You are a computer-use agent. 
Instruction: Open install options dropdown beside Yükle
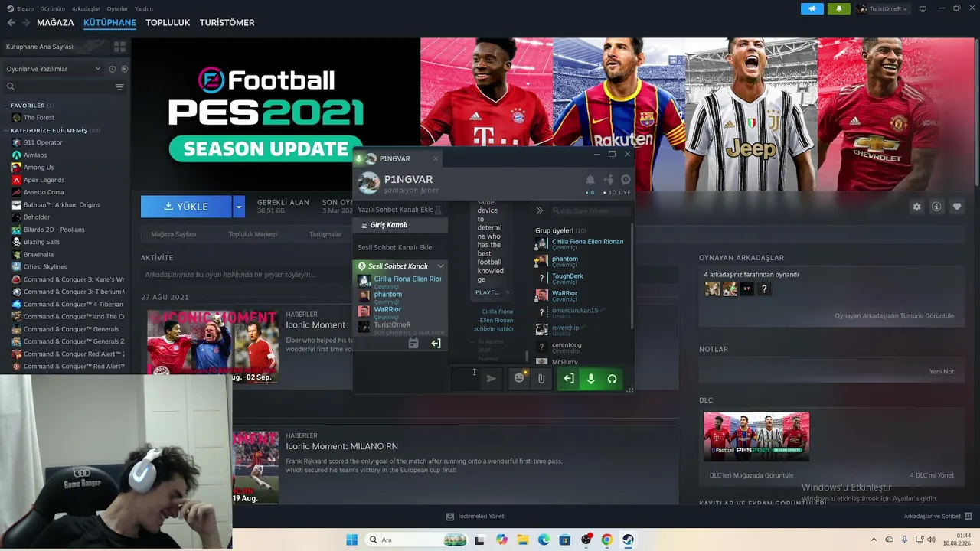point(239,207)
